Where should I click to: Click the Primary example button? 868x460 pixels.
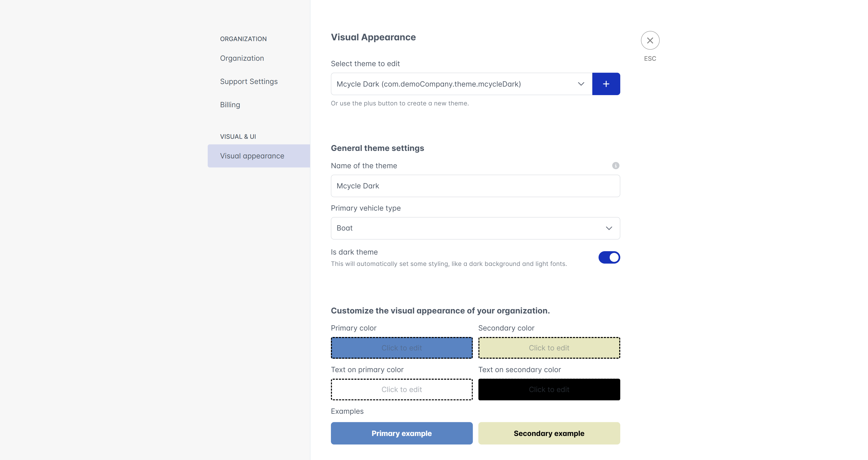[401, 433]
